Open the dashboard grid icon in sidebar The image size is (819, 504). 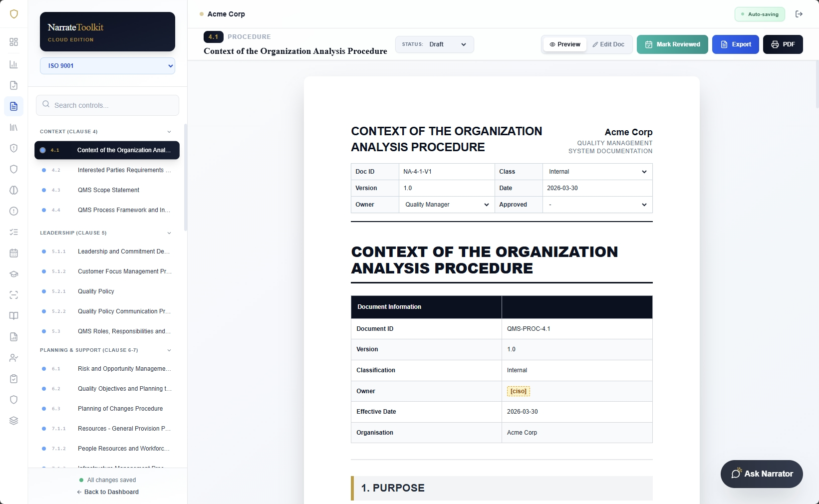[x=13, y=42]
